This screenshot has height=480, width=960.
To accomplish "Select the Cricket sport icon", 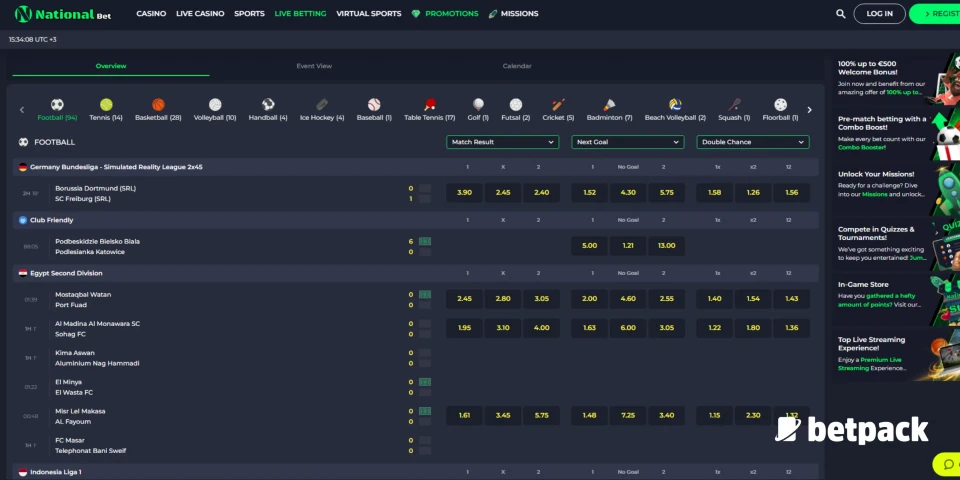I will click(558, 105).
